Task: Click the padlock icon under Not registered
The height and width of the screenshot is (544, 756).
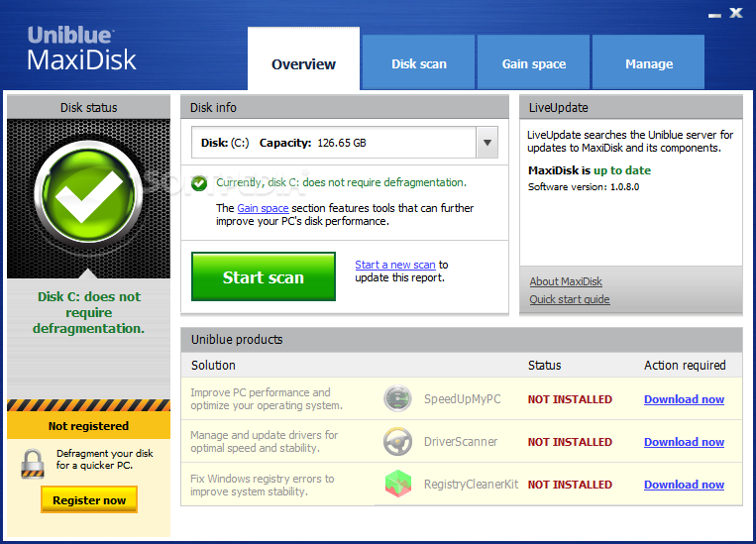Action: tap(33, 464)
